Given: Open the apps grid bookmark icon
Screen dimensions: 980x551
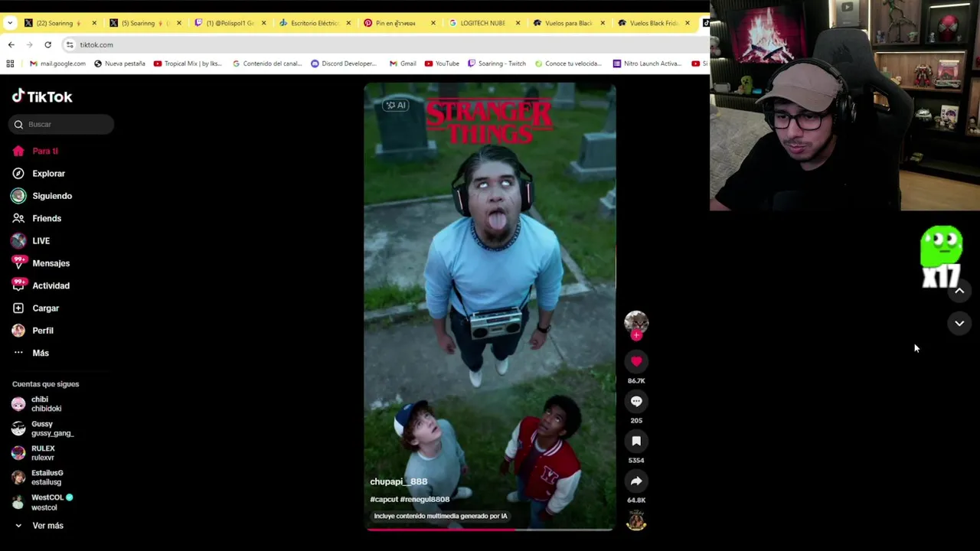Looking at the screenshot, I should point(10,64).
